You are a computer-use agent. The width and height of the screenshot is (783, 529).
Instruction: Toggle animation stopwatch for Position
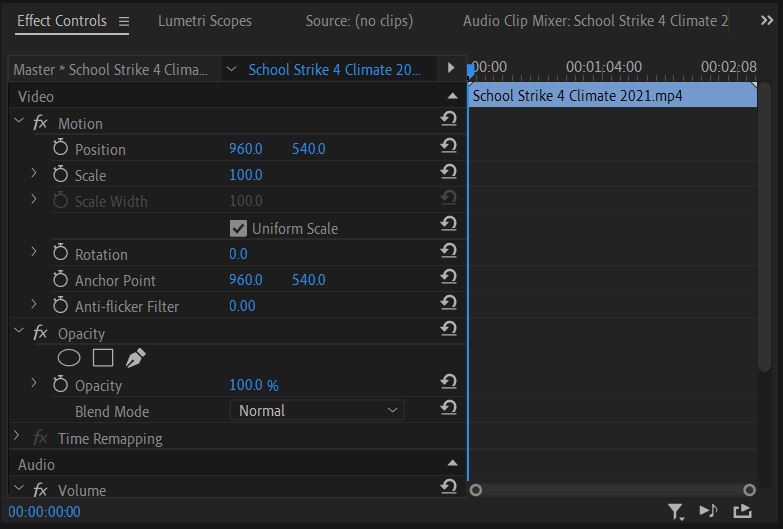coord(60,148)
